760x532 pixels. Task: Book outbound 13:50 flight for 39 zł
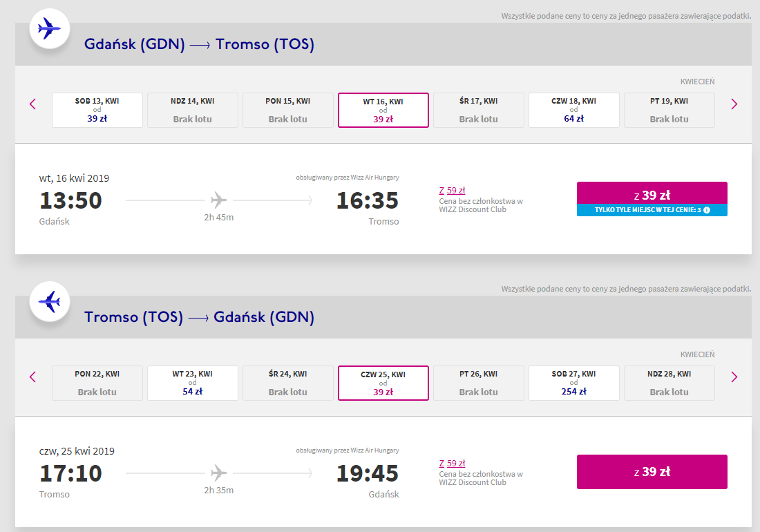[x=652, y=194]
